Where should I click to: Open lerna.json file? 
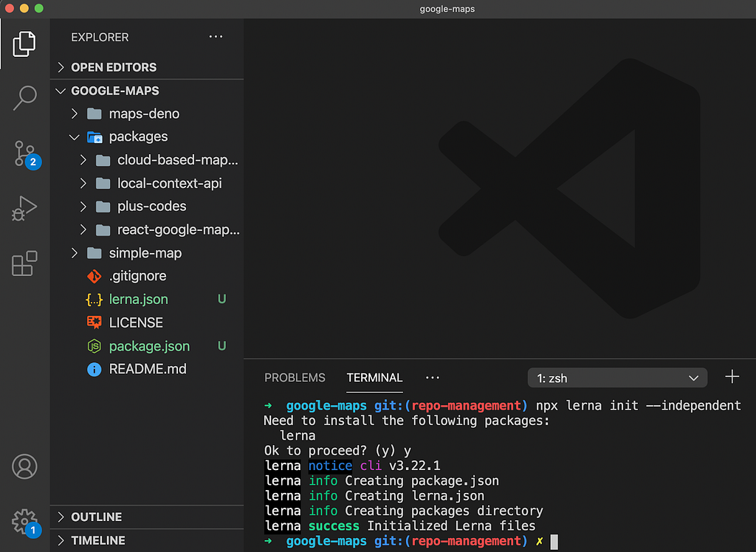click(x=138, y=300)
